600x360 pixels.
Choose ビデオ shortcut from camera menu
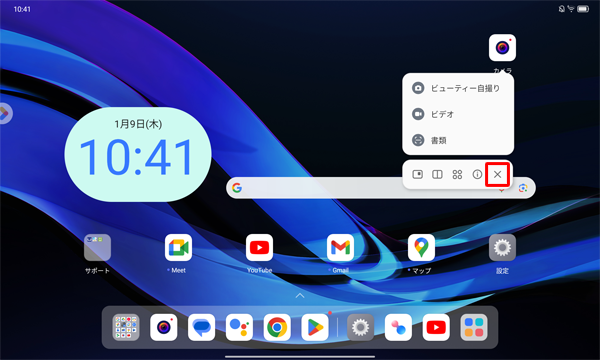click(x=458, y=114)
